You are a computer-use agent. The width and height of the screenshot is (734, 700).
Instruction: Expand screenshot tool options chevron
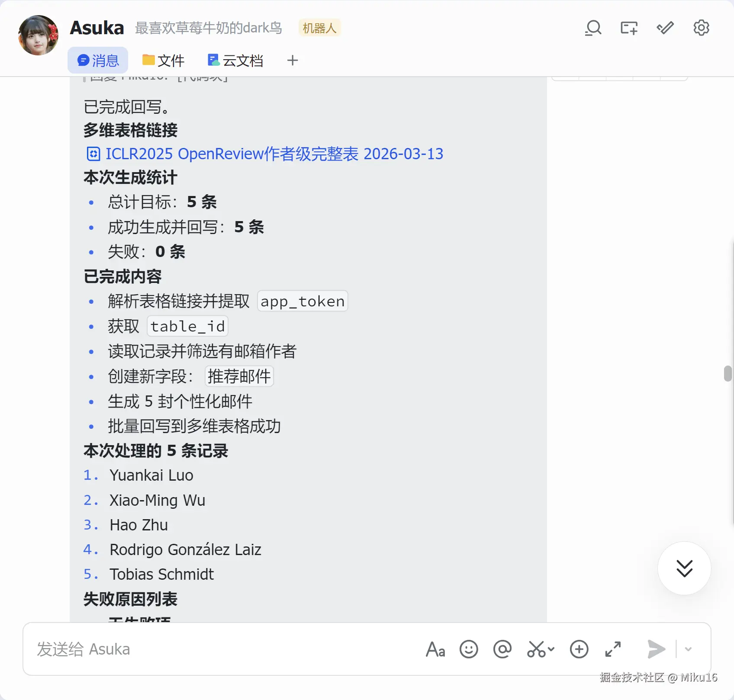551,649
